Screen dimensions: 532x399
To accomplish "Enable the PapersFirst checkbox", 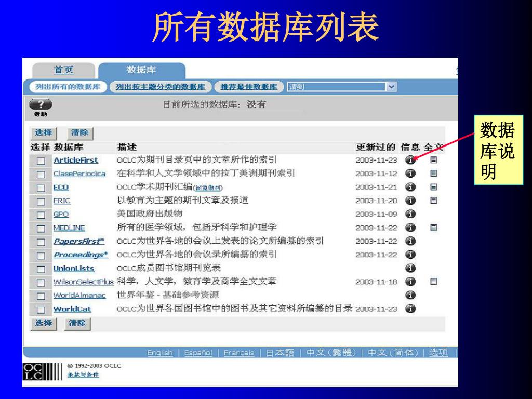I will pos(41,242).
